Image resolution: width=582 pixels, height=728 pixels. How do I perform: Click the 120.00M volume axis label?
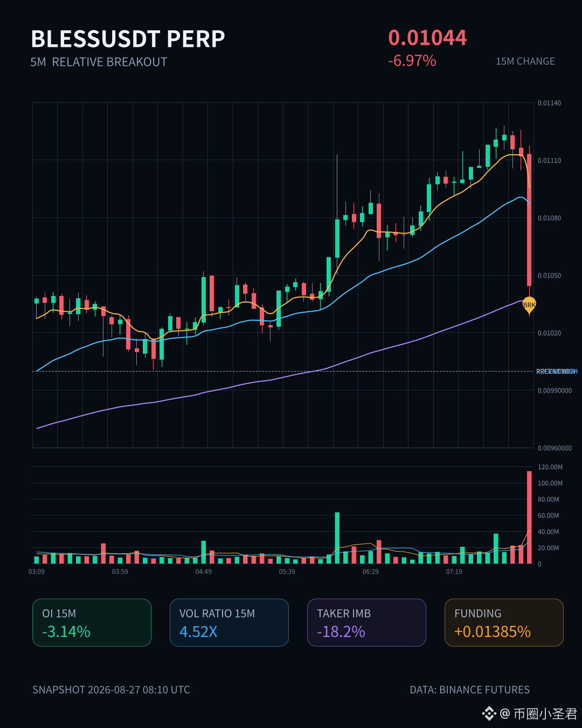(x=550, y=467)
